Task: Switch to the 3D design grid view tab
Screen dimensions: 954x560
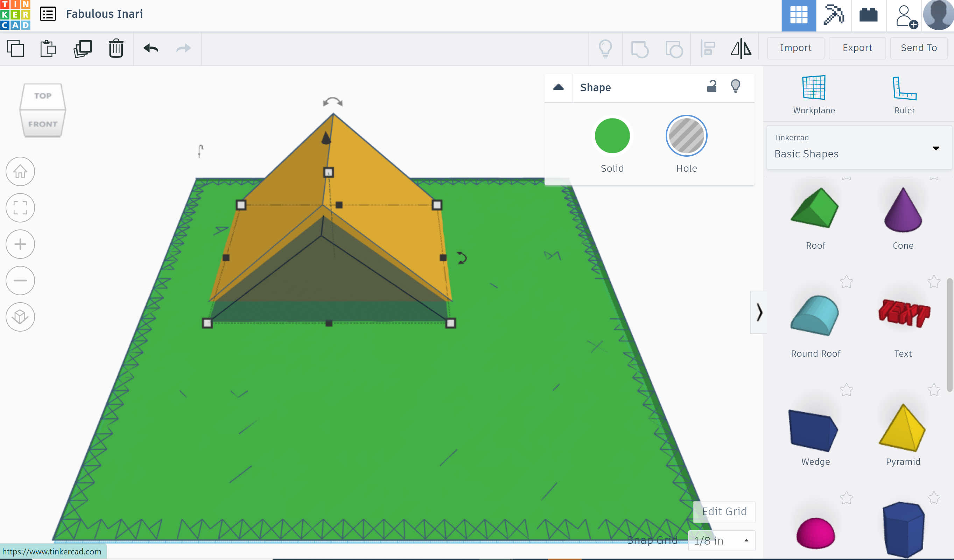Action: 798,15
